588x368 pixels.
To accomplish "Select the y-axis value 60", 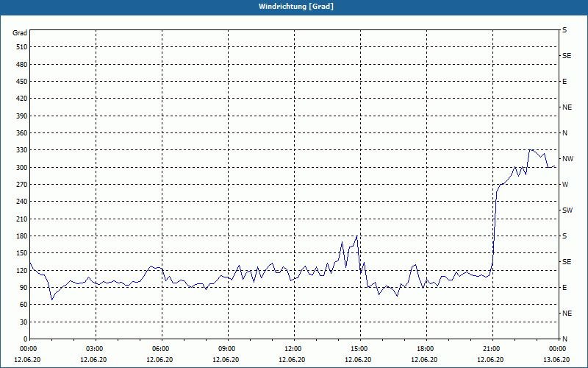I will pyautogui.click(x=24, y=305).
